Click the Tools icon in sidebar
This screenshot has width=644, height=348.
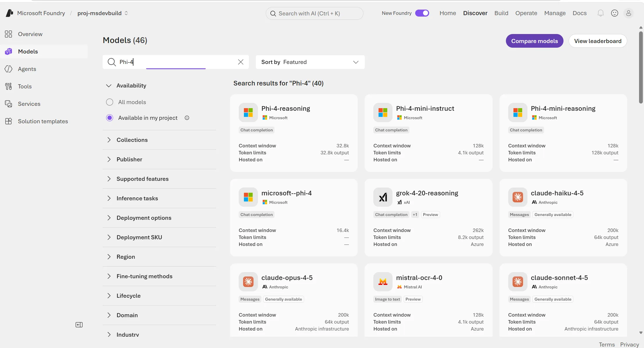8,86
